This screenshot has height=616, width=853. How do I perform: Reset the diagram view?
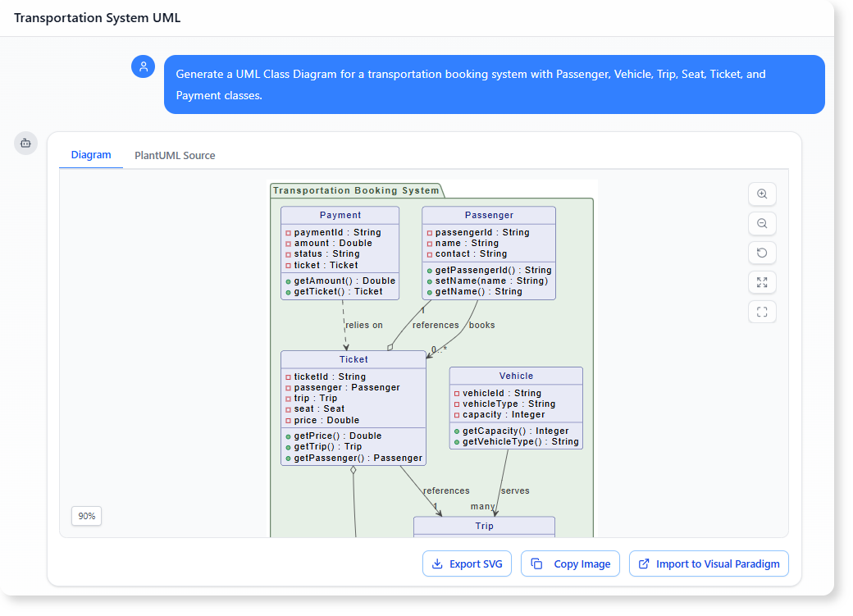coord(762,253)
